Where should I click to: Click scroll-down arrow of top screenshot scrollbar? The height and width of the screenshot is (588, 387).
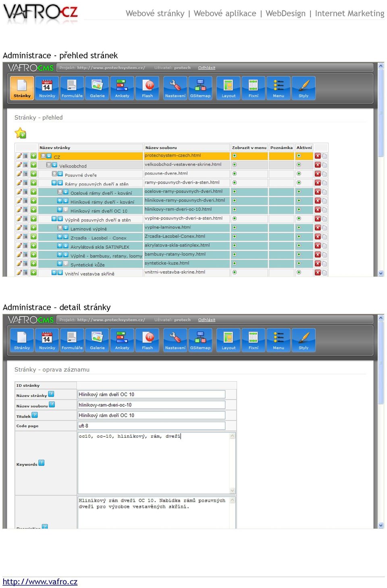tap(381, 273)
